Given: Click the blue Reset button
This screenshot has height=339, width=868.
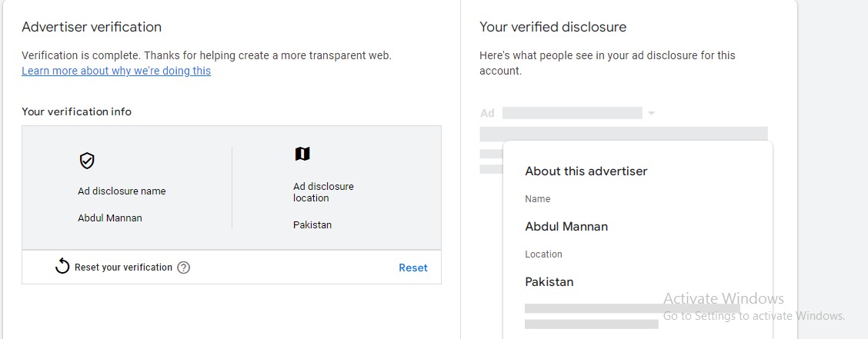Looking at the screenshot, I should [412, 268].
